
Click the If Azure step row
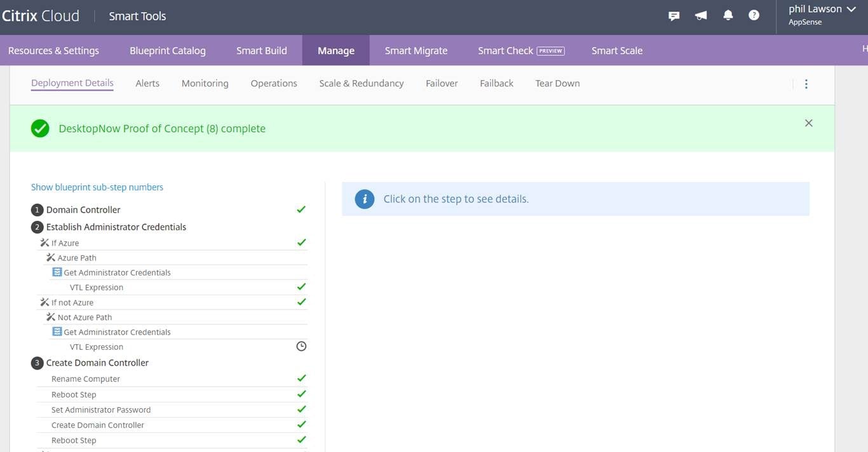(x=173, y=243)
